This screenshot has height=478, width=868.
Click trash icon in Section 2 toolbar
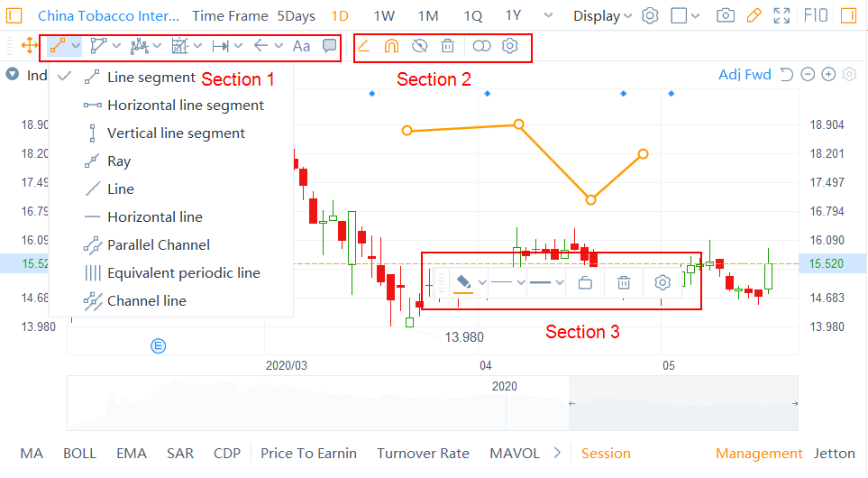448,46
